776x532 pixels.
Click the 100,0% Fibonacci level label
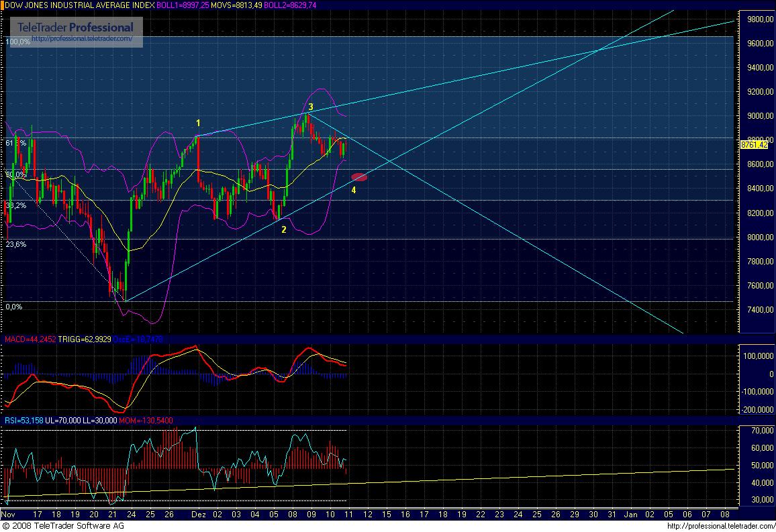point(18,42)
